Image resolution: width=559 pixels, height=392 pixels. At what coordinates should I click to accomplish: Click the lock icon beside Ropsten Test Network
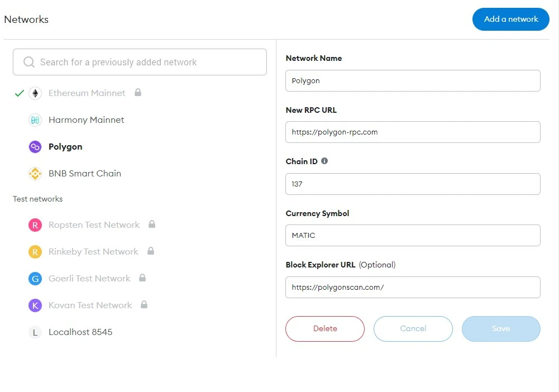coord(152,224)
